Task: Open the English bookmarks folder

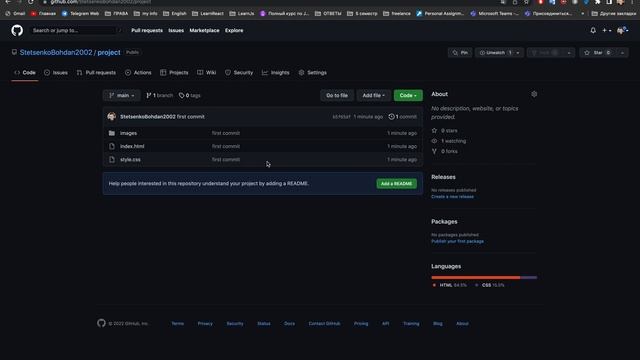Action: [x=175, y=13]
